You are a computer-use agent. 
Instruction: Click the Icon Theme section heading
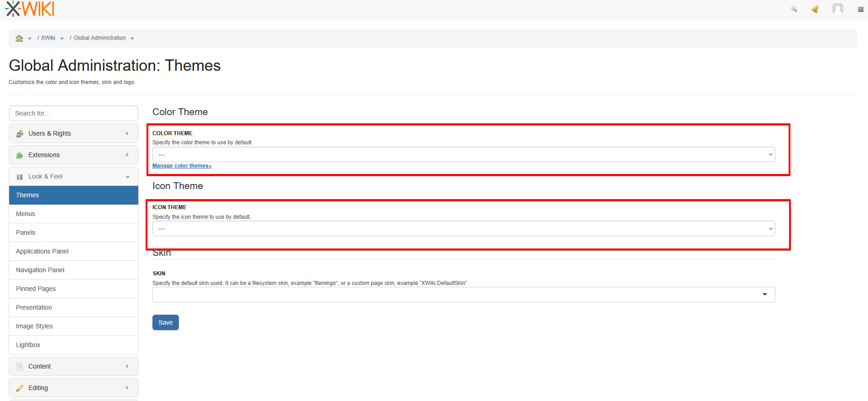pyautogui.click(x=178, y=186)
